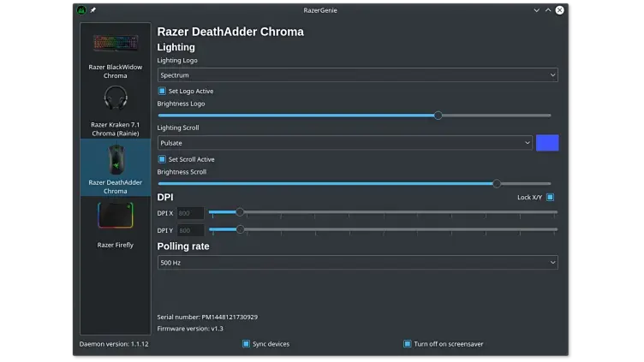Toggle the Set Scroll Active checkbox
The height and width of the screenshot is (362, 644).
(x=162, y=159)
